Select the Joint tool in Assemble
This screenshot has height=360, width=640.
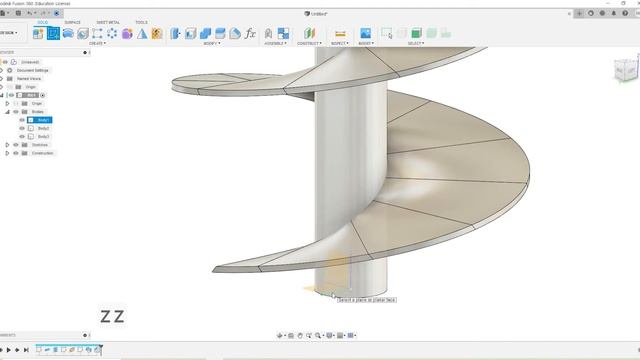[x=269, y=33]
